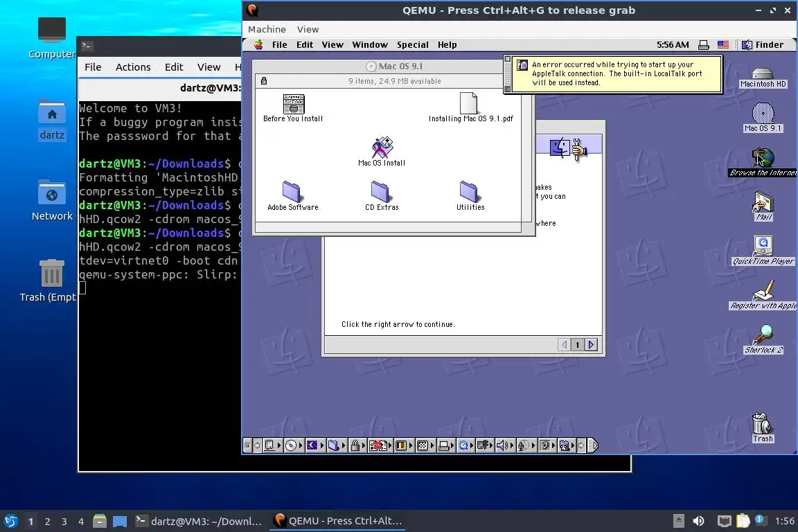
Task: Open the Apple menu logo
Action: [x=258, y=45]
